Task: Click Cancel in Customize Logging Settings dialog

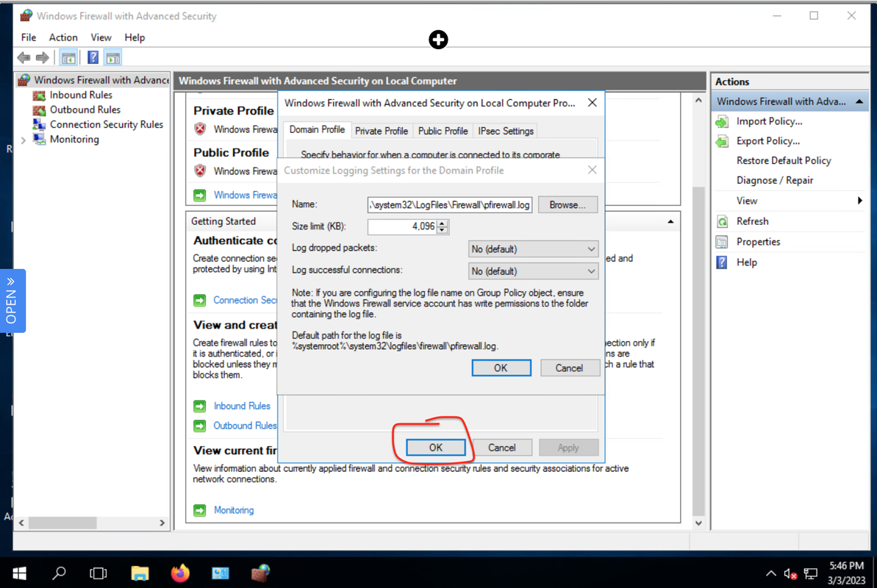Action: 569,368
